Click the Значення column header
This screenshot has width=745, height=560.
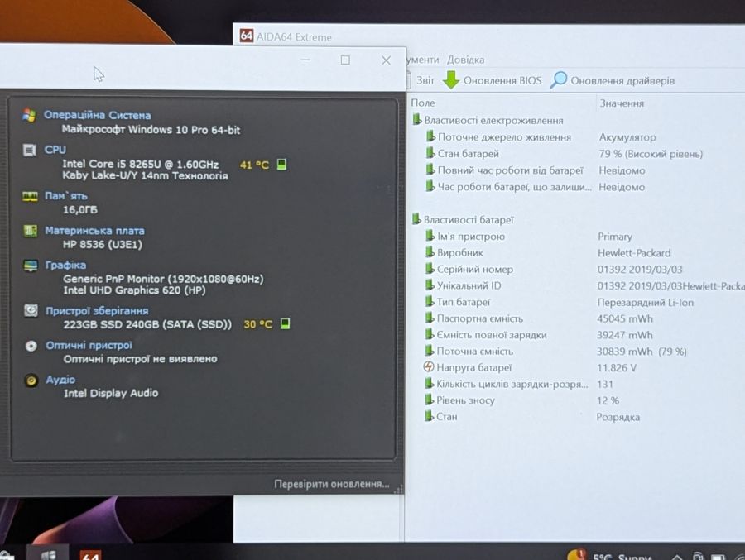622,103
